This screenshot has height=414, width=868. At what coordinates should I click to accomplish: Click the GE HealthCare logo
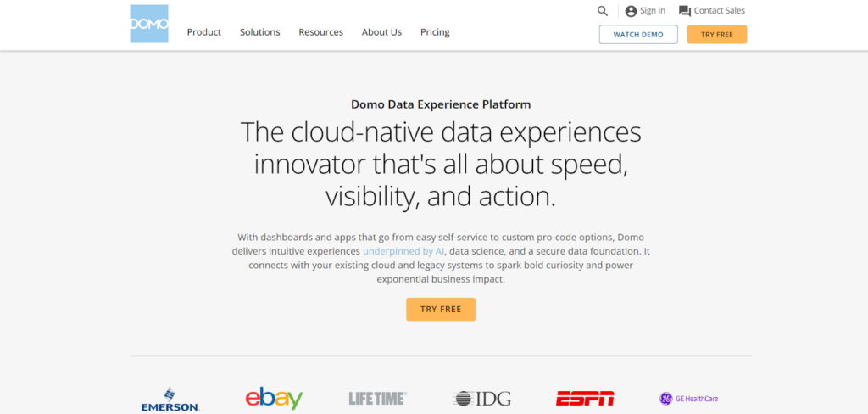click(688, 399)
